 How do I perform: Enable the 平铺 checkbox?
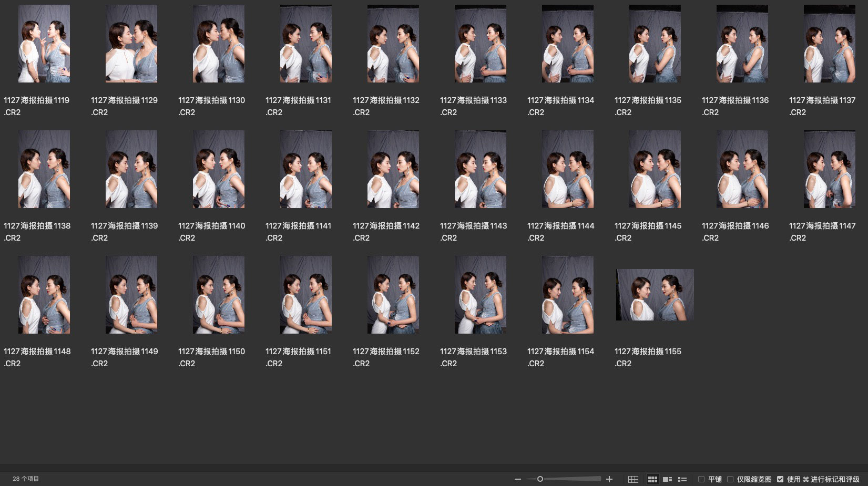[701, 479]
